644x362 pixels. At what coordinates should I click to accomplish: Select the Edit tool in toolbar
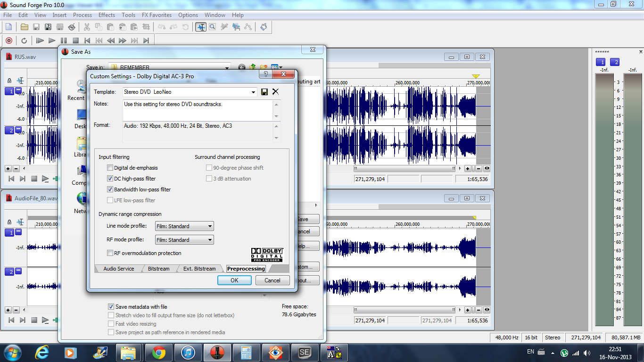point(201,27)
